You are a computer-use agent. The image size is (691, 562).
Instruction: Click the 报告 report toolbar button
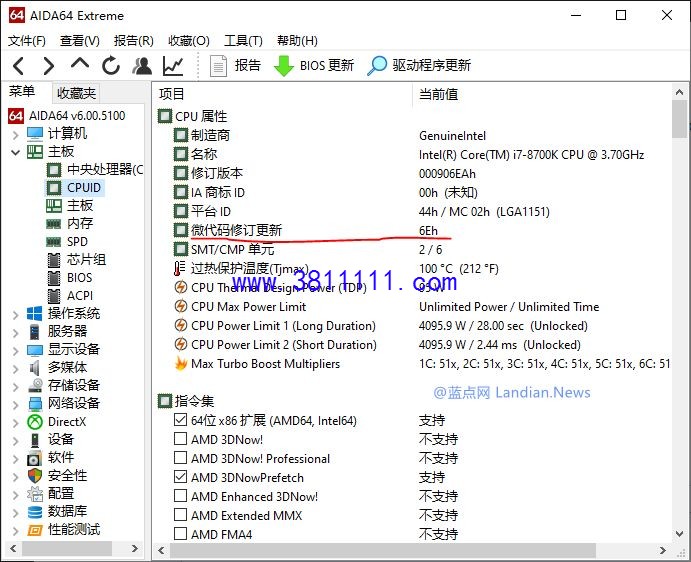click(235, 66)
